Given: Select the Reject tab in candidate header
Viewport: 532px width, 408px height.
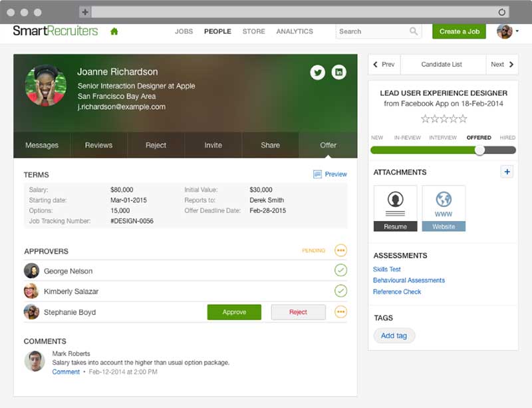Looking at the screenshot, I should 156,145.
